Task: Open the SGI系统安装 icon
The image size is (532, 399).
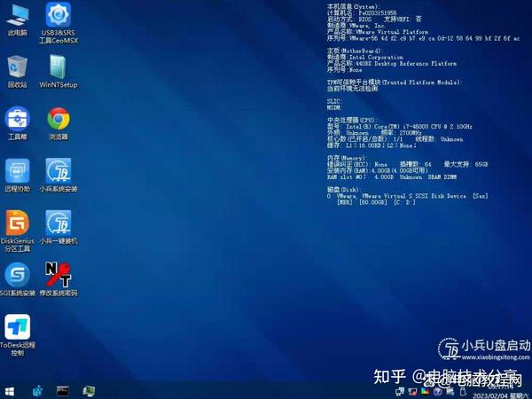Action: 18,279
